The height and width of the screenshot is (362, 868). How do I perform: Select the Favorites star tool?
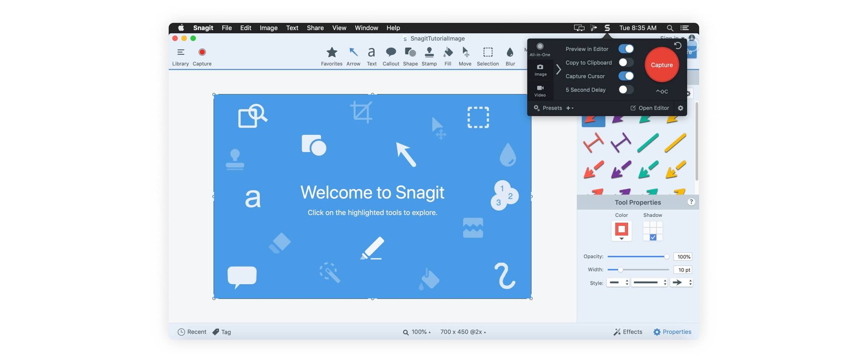(332, 57)
